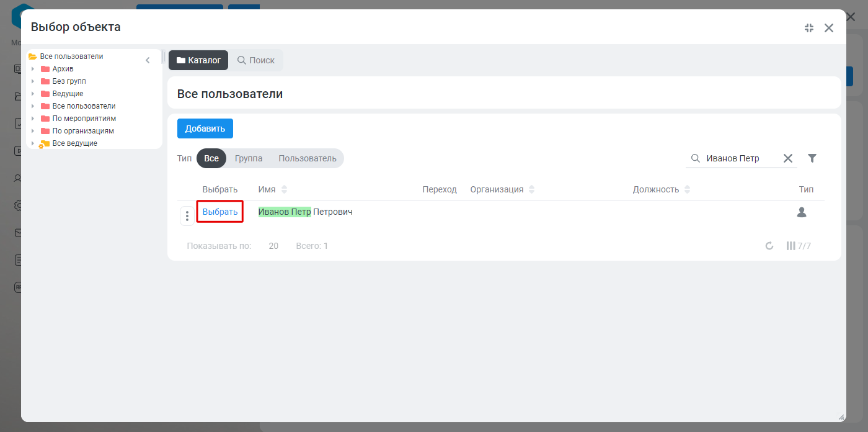This screenshot has width=868, height=432.
Task: Focus the search field with 'Иванов Петр'
Action: pyautogui.click(x=741, y=158)
